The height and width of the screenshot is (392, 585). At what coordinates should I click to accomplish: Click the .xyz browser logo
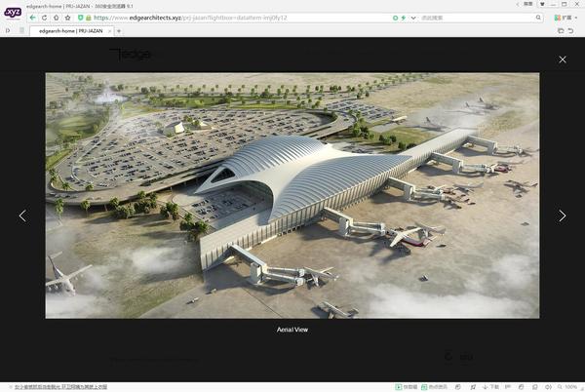pyautogui.click(x=13, y=13)
